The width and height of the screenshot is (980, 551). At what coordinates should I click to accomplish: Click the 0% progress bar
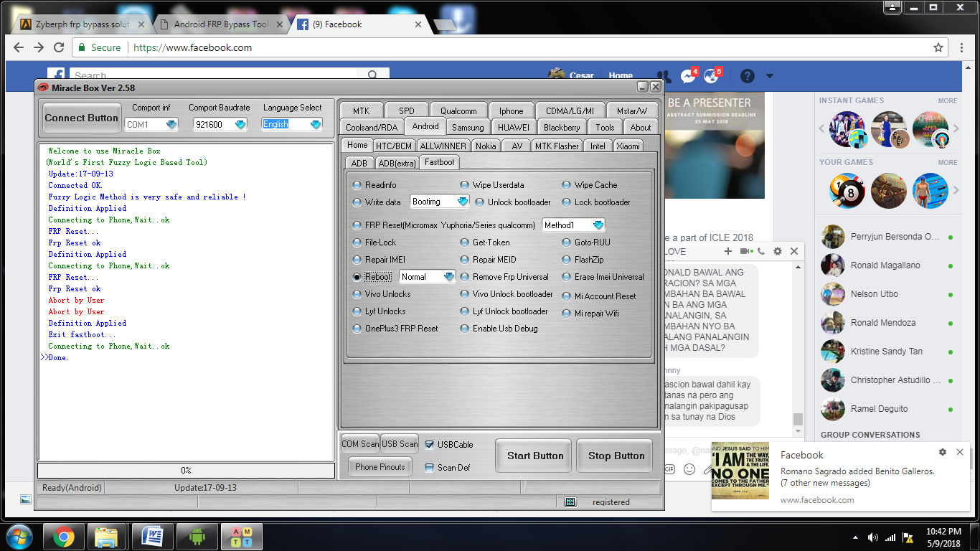coord(186,471)
